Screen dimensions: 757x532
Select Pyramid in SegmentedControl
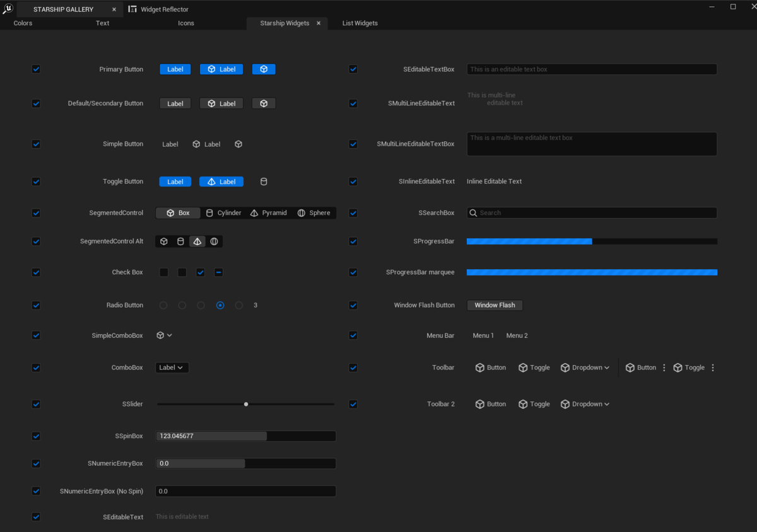[x=268, y=213]
